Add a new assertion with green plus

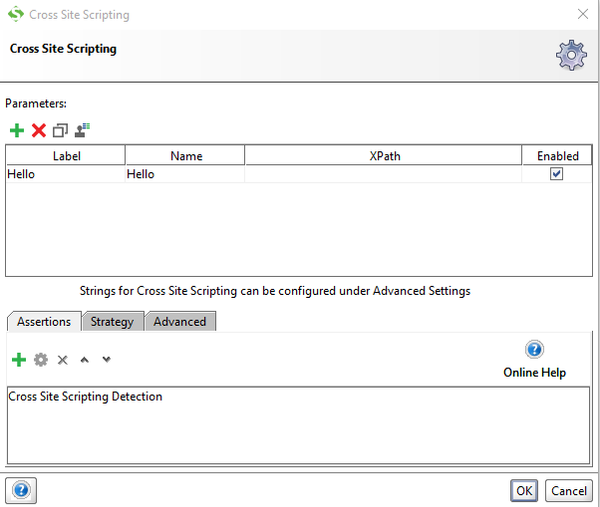pyautogui.click(x=18, y=359)
